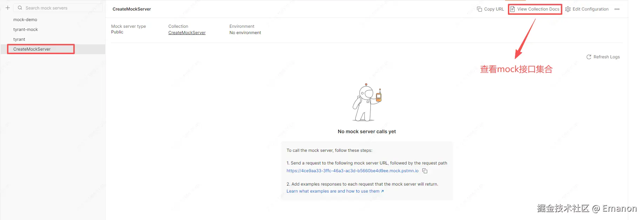Click the No environment value
Screen dimensions: 644x220
(245, 33)
